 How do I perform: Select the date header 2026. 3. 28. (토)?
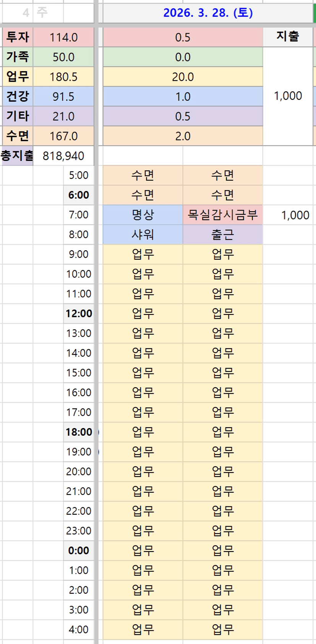tap(208, 13)
